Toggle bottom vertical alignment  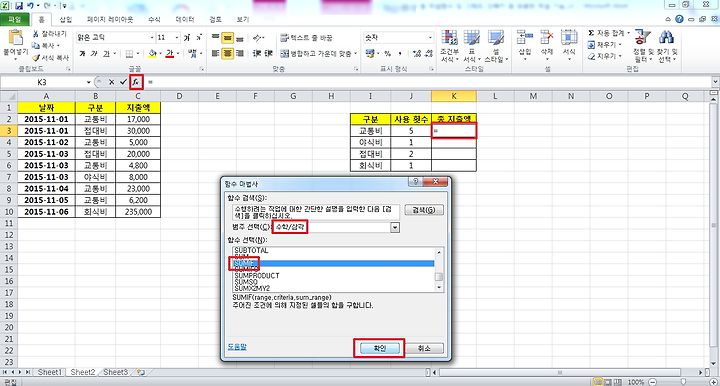[x=239, y=38]
